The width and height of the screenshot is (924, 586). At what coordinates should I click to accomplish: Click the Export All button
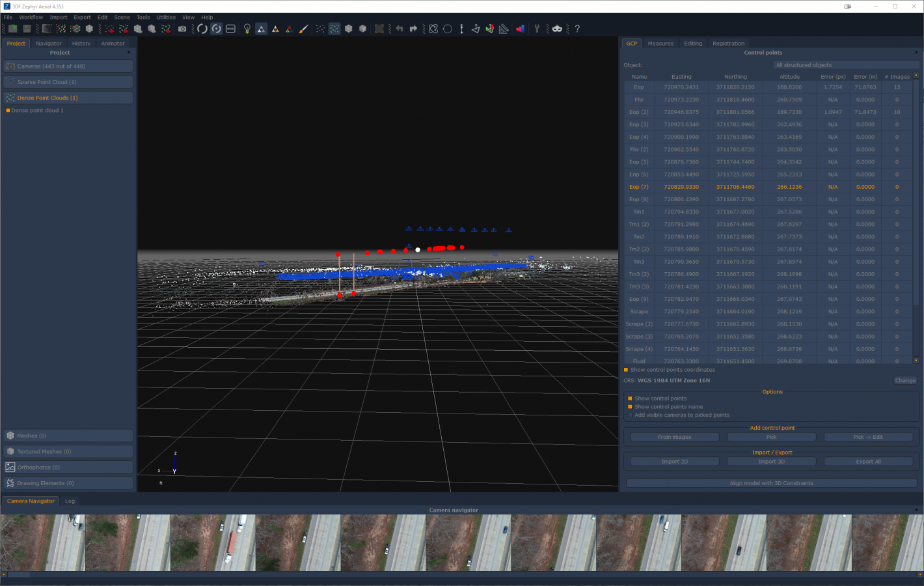(x=868, y=462)
